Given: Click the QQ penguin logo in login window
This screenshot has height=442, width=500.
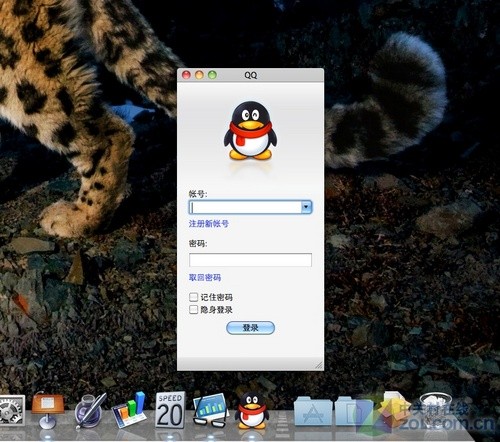Looking at the screenshot, I should click(x=250, y=131).
